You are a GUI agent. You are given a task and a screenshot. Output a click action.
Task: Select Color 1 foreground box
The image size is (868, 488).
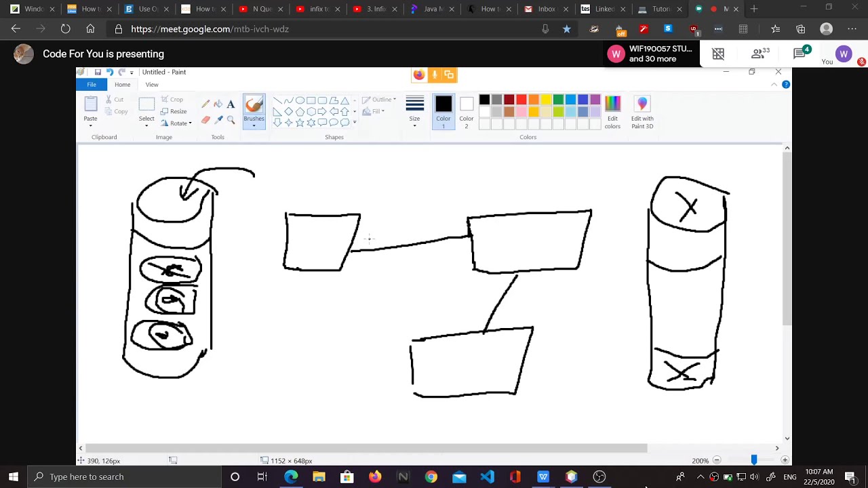pos(443,113)
